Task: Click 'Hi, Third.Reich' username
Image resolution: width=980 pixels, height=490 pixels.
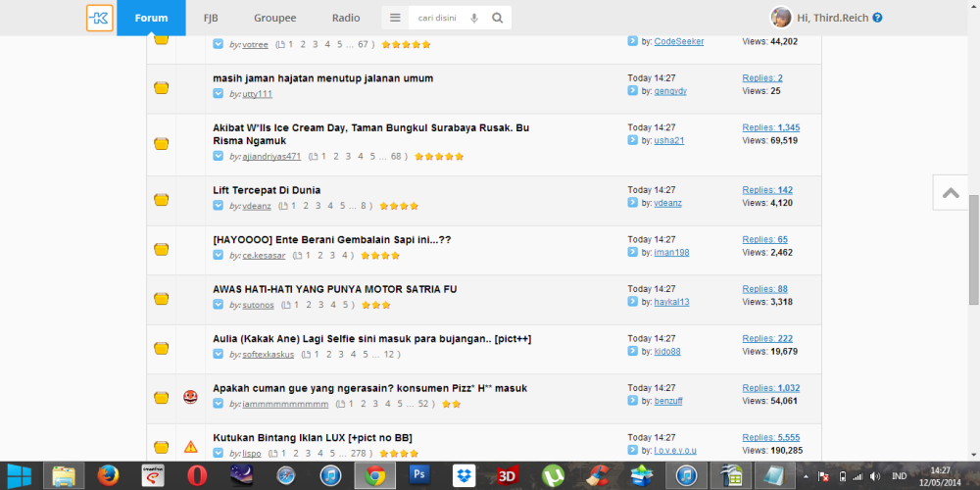Action: tap(832, 18)
